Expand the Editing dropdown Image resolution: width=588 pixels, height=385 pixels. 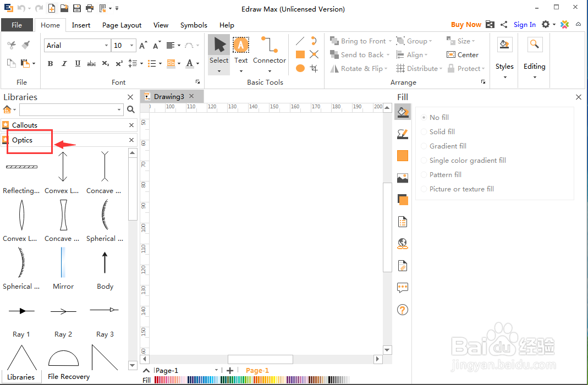coord(535,77)
